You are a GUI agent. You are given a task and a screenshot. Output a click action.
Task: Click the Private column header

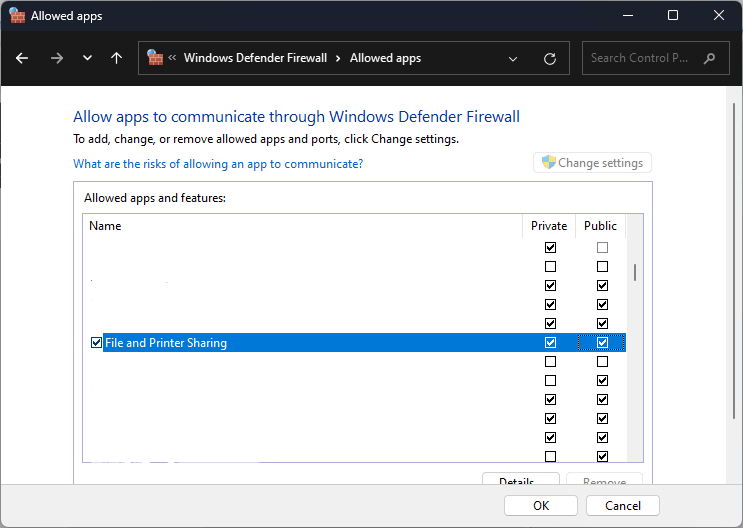(549, 226)
